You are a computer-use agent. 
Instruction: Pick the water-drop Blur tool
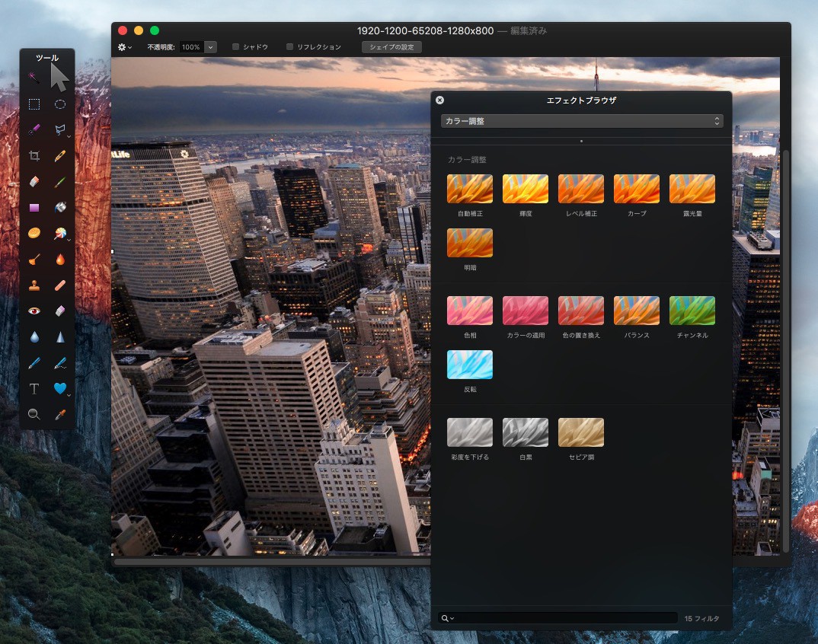[x=34, y=337]
